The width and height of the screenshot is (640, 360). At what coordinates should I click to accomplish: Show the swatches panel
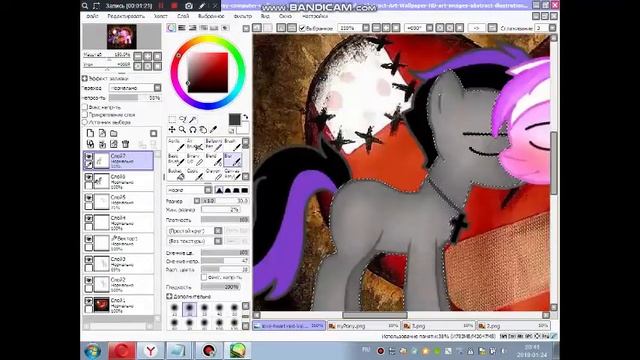[214, 28]
